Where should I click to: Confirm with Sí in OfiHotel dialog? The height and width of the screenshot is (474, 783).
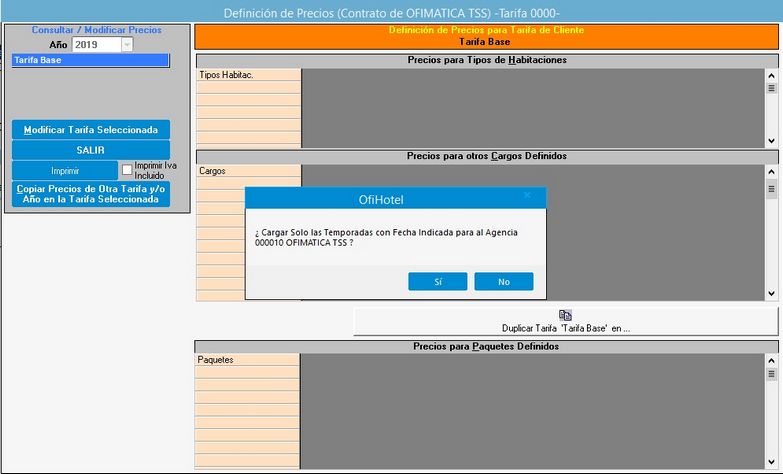click(438, 282)
